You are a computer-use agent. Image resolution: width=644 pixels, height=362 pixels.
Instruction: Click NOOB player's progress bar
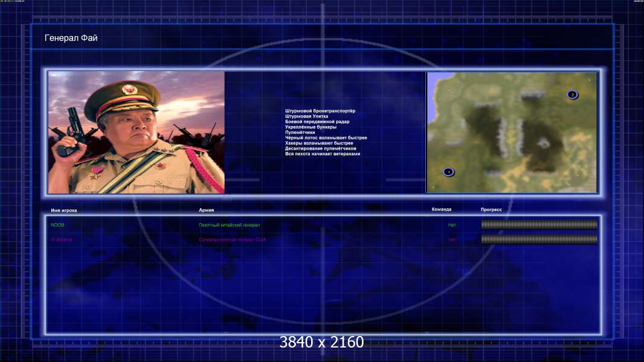pyautogui.click(x=539, y=224)
